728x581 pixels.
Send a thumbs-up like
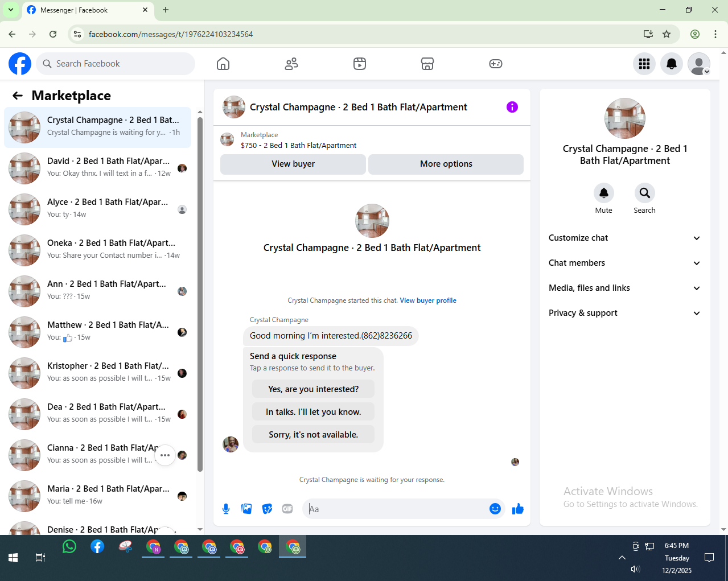[517, 509]
